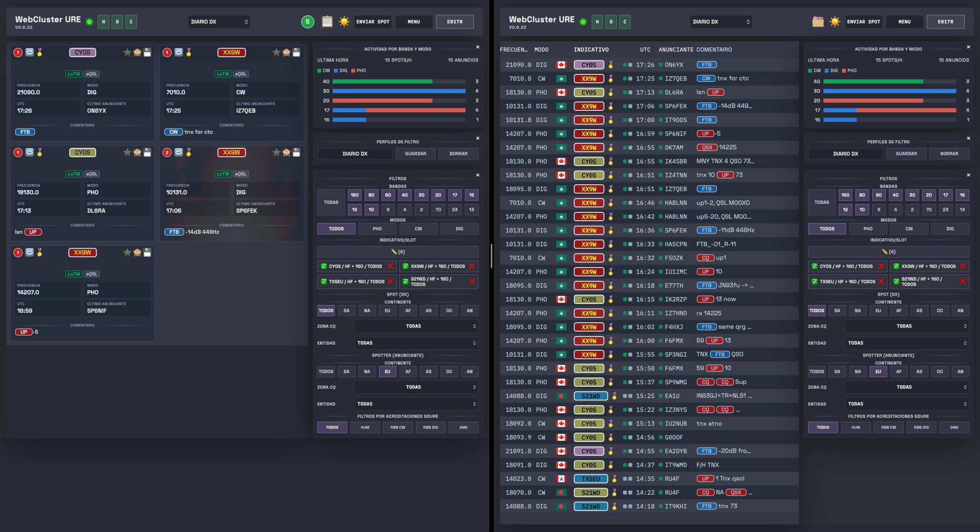Select the CW mode filter tab
Screen dimensions: 980x532
coord(418,229)
